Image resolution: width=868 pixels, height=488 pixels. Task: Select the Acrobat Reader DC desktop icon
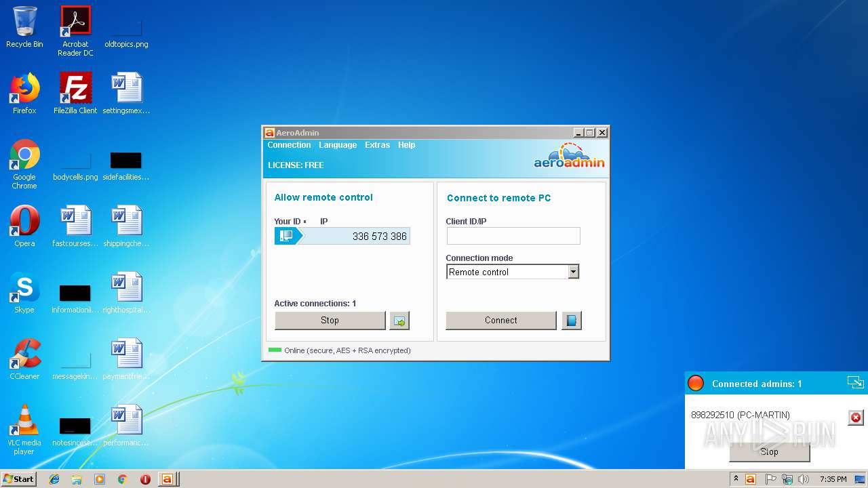point(75,31)
